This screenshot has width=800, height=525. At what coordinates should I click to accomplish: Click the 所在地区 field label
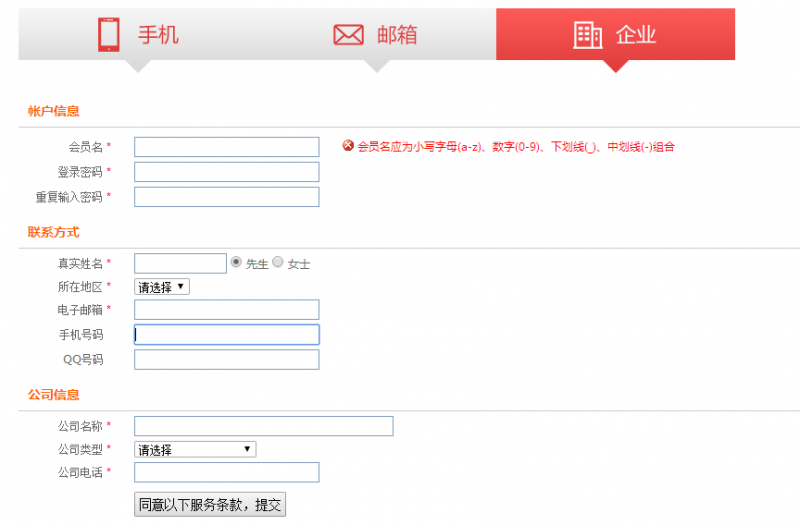pyautogui.click(x=80, y=287)
